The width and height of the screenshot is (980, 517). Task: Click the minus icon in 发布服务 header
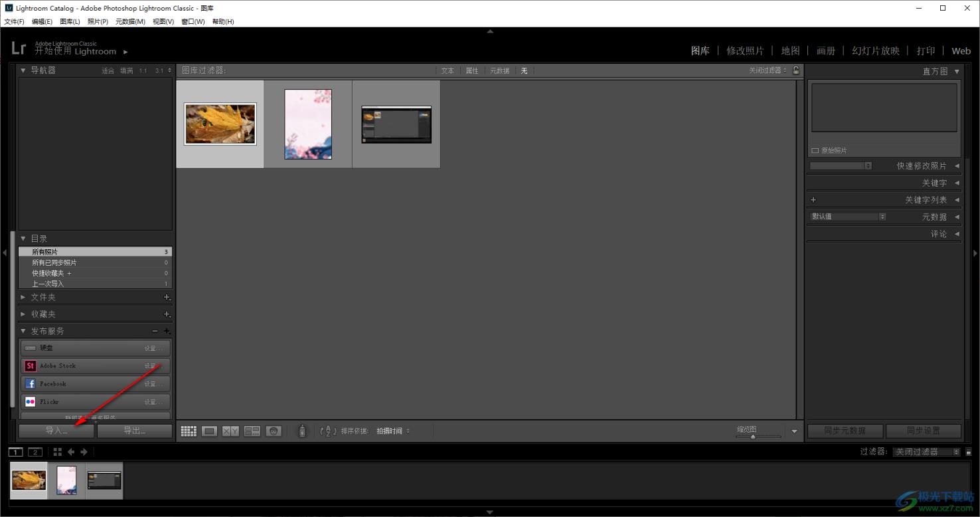point(155,331)
